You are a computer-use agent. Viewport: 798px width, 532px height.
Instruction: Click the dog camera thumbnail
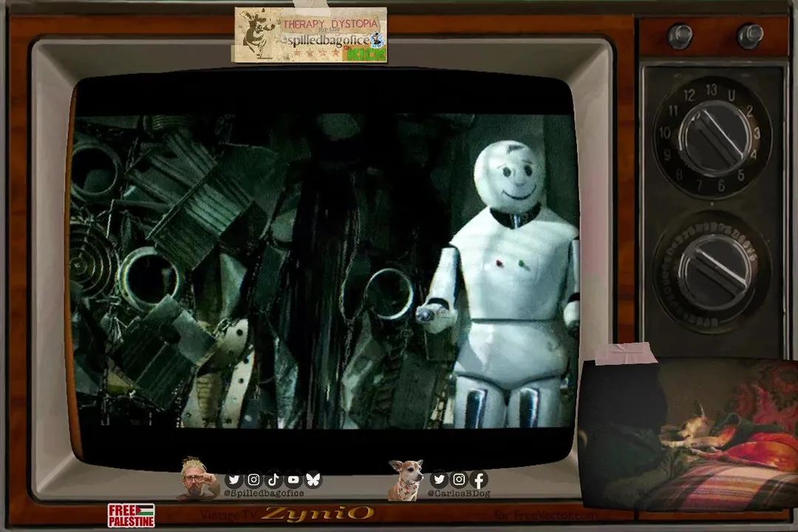point(688,433)
